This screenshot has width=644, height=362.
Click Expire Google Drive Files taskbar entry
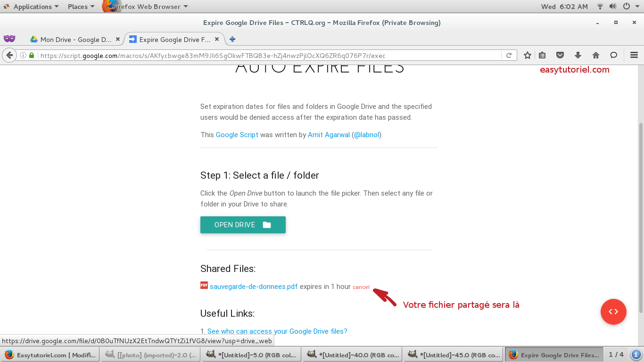(554, 355)
